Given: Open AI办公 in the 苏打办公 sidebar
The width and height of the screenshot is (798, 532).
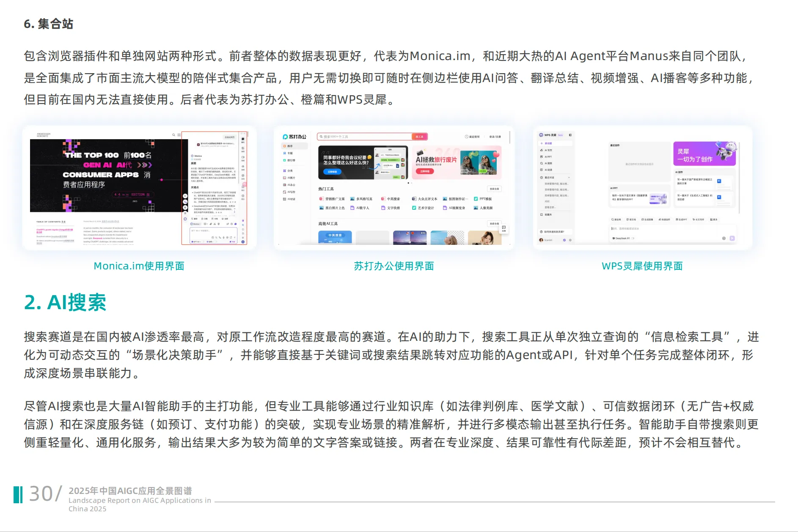Looking at the screenshot, I should click(x=290, y=185).
